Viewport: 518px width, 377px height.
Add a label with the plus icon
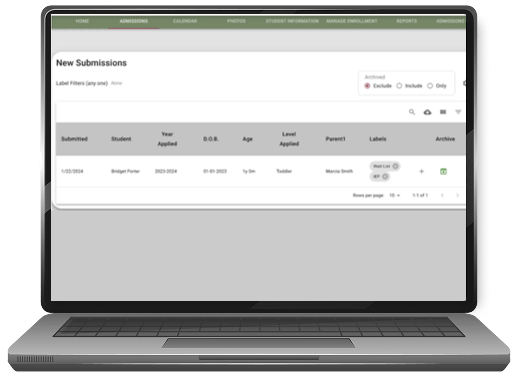[x=421, y=171]
